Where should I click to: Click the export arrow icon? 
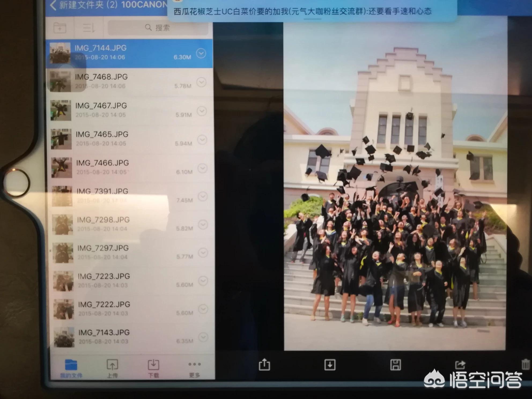pyautogui.click(x=460, y=365)
